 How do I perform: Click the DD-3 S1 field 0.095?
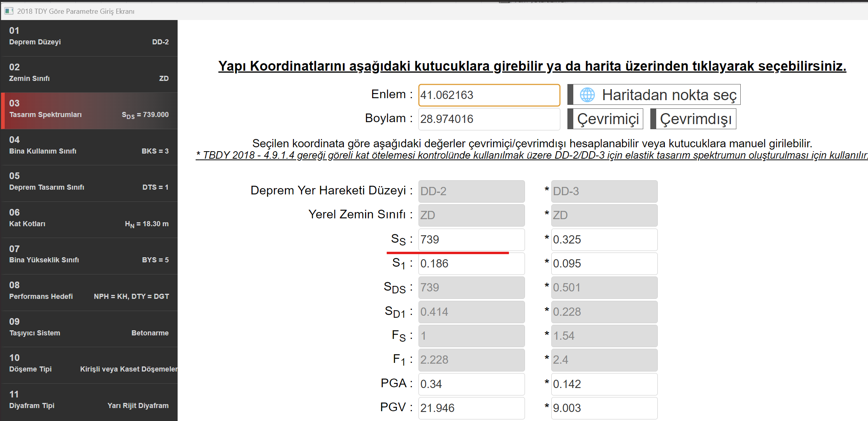pyautogui.click(x=604, y=264)
